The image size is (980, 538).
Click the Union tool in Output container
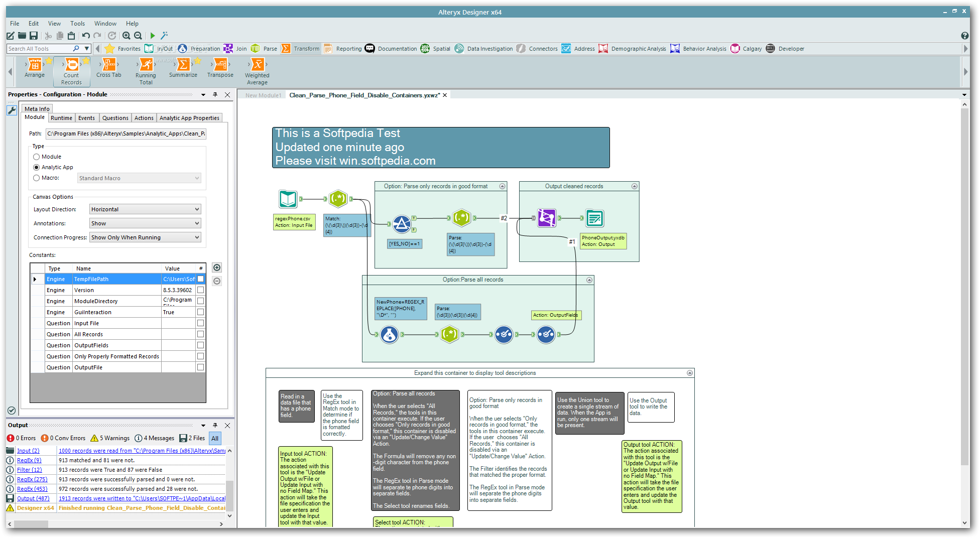coord(546,218)
